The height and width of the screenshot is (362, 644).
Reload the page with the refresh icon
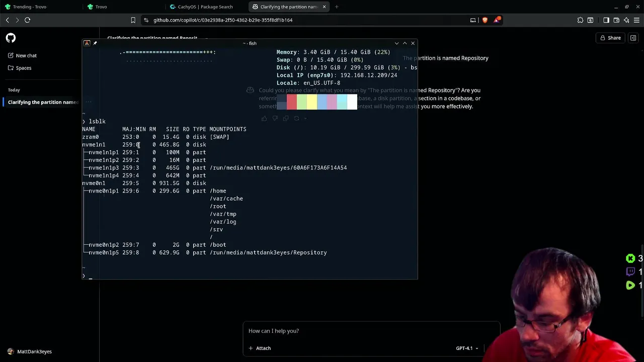28,20
